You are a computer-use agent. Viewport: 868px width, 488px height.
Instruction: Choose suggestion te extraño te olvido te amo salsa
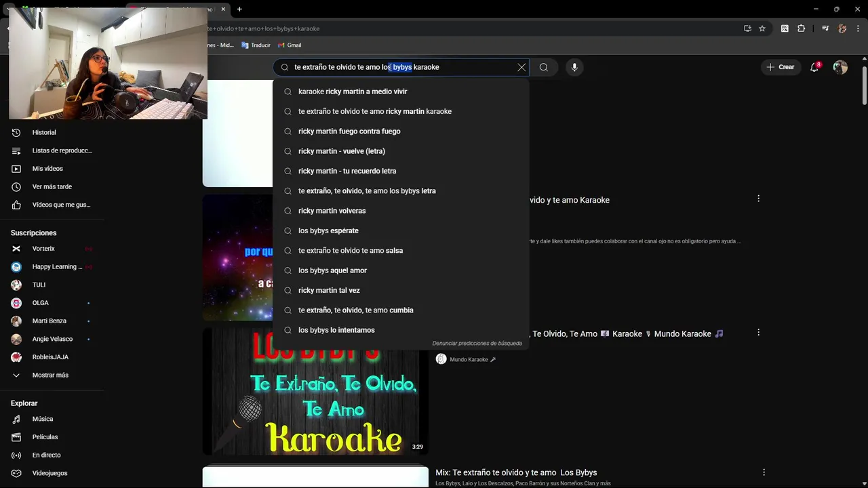[401, 250]
